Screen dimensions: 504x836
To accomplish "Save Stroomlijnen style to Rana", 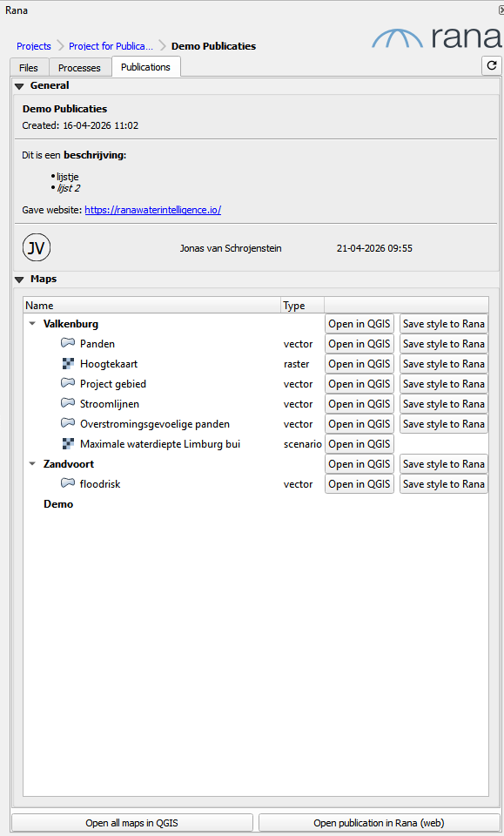I will point(444,403).
